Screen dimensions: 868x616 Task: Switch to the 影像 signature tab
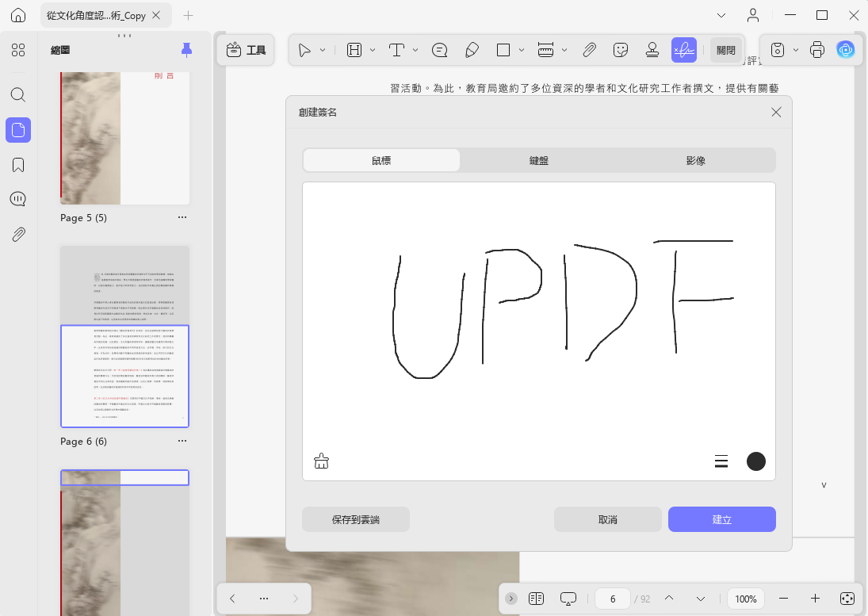tap(696, 160)
